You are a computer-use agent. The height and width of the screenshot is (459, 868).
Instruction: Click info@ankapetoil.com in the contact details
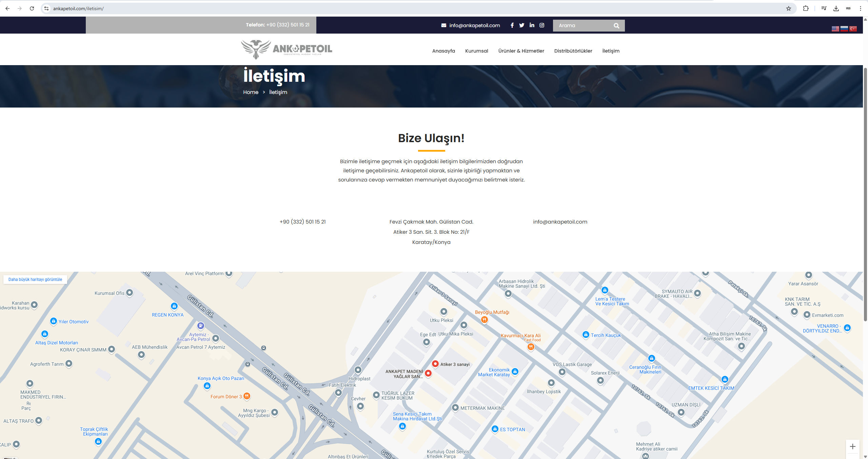pyautogui.click(x=560, y=222)
